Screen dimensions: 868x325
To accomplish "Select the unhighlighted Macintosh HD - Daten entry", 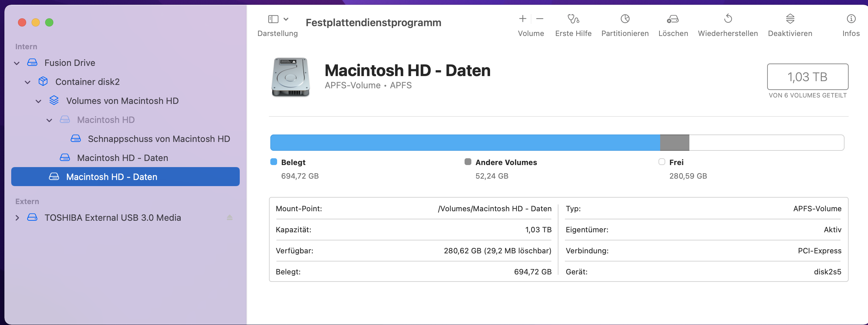I will (x=122, y=158).
